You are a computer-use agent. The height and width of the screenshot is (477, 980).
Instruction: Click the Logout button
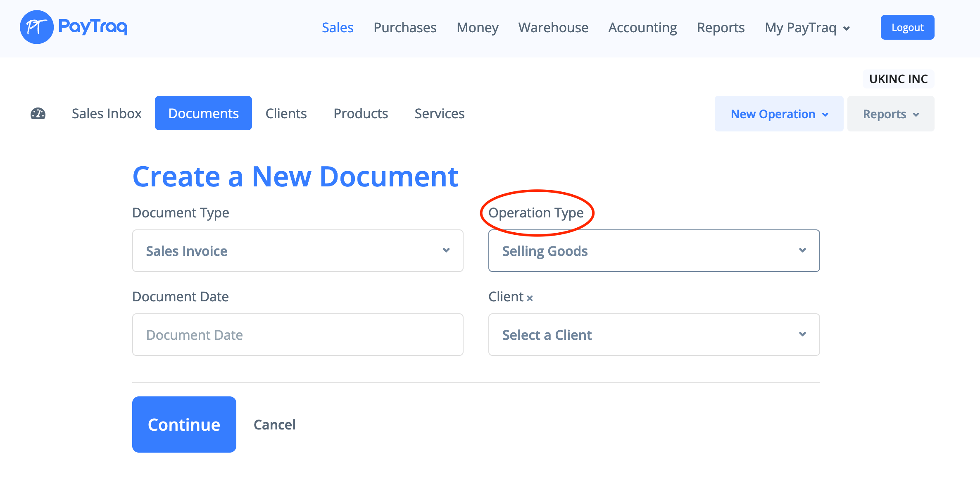pos(907,28)
